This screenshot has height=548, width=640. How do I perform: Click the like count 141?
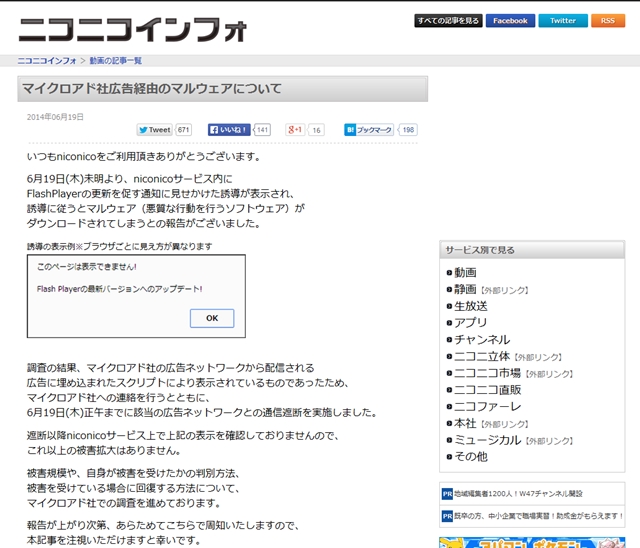[262, 130]
